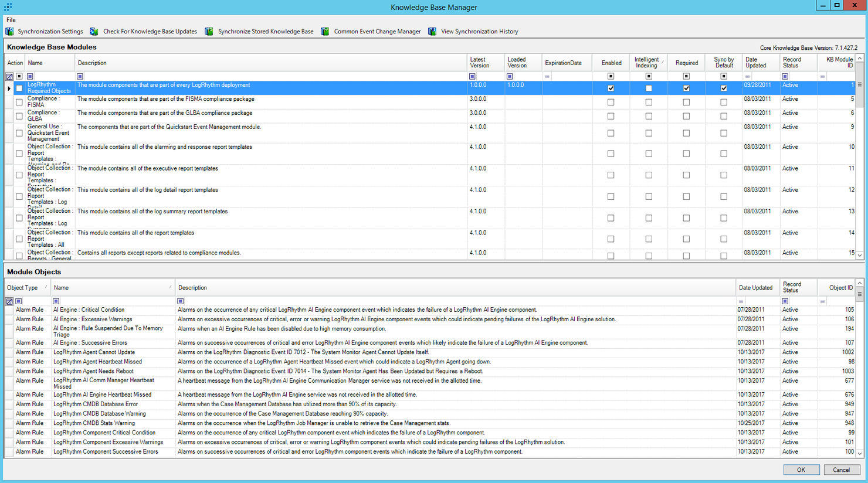Open the Name column filter icon

pyautogui.click(x=29, y=76)
